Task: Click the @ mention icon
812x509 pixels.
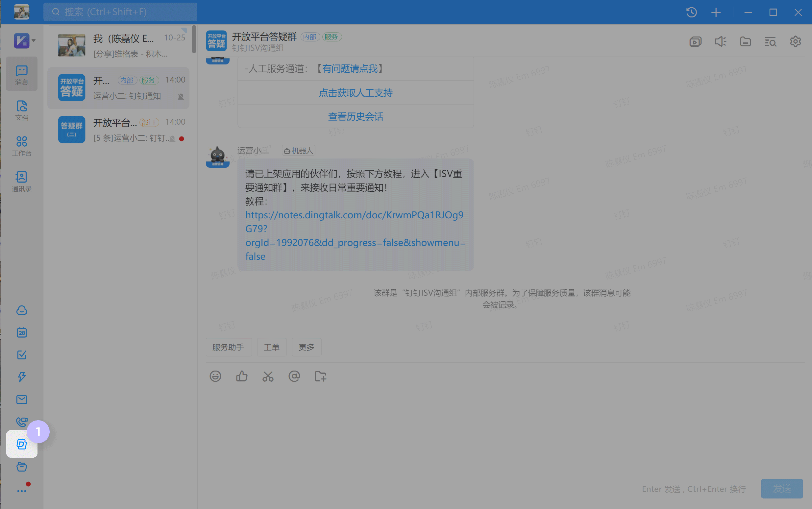Action: (x=294, y=376)
